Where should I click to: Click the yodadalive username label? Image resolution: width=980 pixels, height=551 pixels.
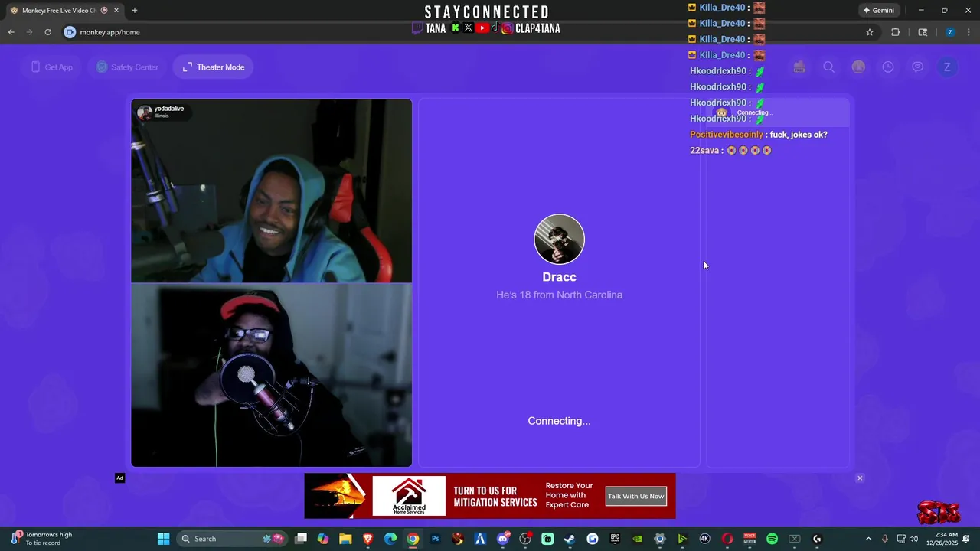pos(168,109)
